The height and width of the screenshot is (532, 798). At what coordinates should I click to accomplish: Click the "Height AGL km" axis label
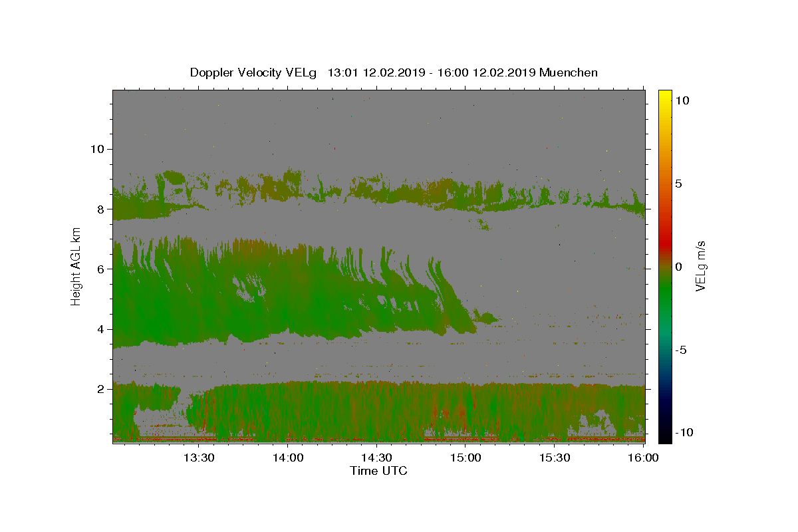coord(76,266)
